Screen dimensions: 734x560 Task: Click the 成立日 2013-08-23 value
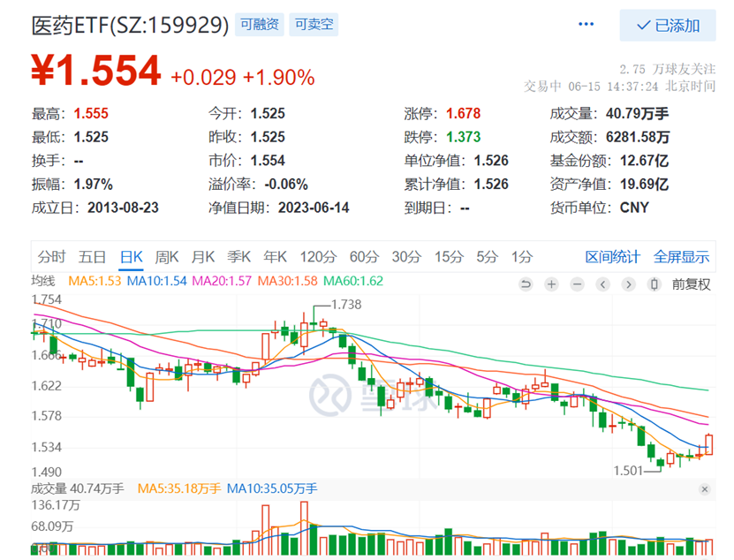tap(123, 208)
